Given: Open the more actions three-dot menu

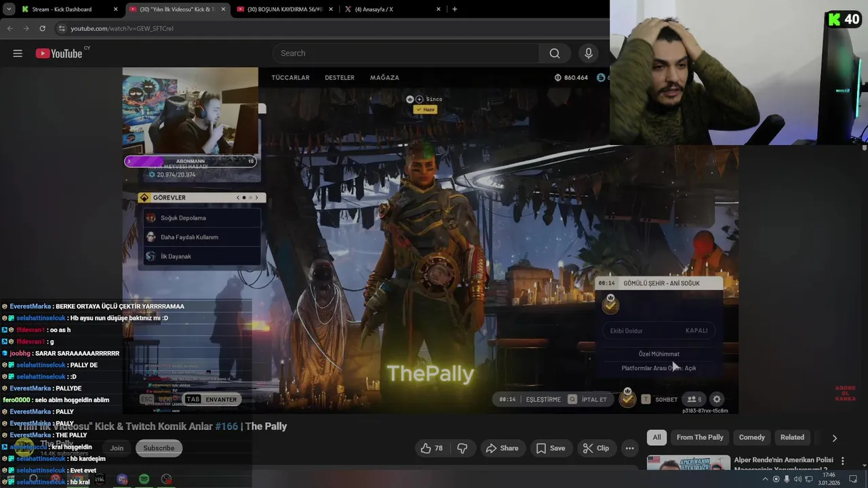Looking at the screenshot, I should 629,448.
